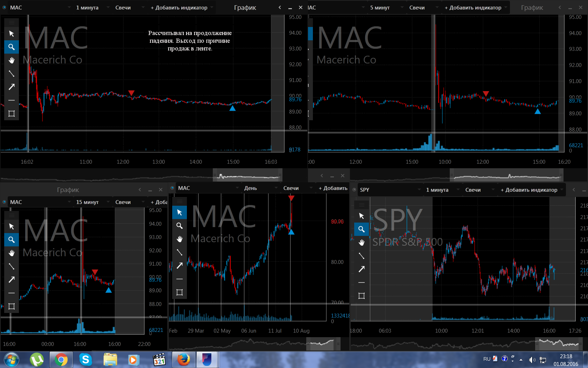The height and width of the screenshot is (368, 588).
Task: Switch to the 'График' tab in top-left window
Action: (245, 7)
